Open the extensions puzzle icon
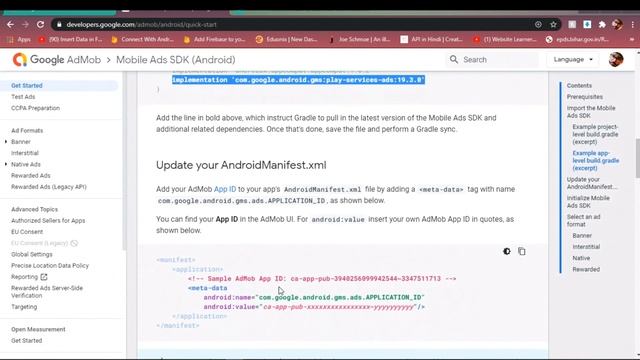Viewport: 640px width, 360px height. [602, 24]
